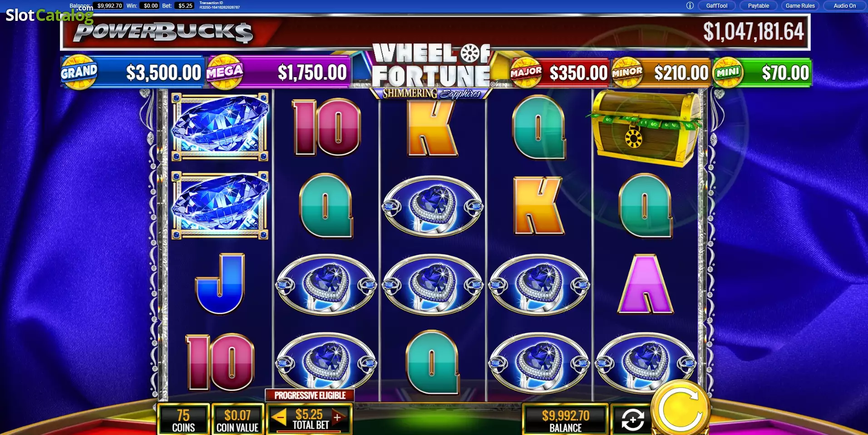Click the info circle icon
Screen dimensions: 868x435
click(x=690, y=6)
